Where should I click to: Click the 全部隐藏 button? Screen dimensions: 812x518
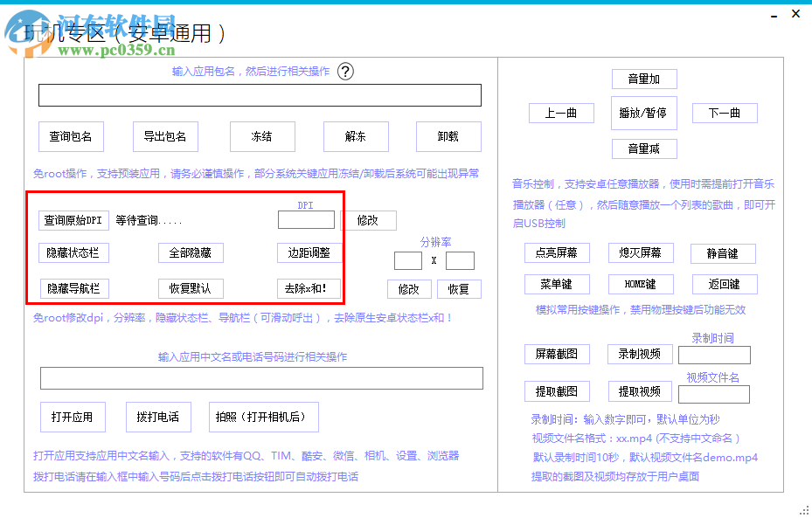point(191,253)
